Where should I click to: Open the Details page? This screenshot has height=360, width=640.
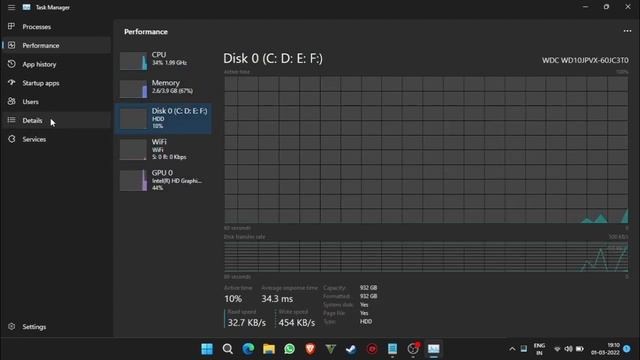point(56,120)
